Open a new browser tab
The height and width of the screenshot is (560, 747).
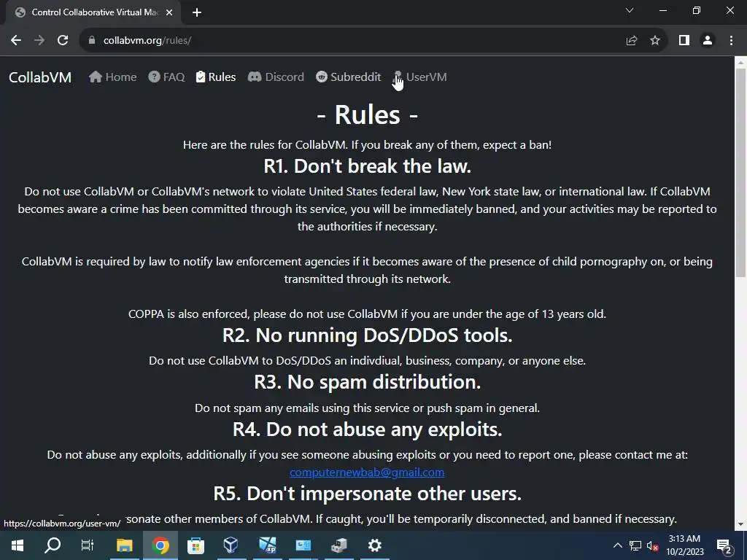point(197,12)
